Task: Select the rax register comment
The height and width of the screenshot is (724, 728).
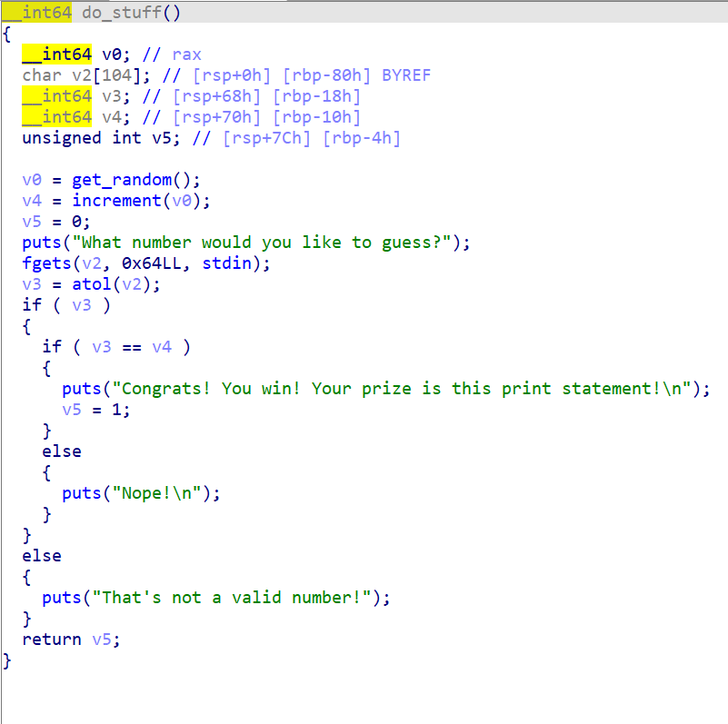Action: tap(186, 54)
